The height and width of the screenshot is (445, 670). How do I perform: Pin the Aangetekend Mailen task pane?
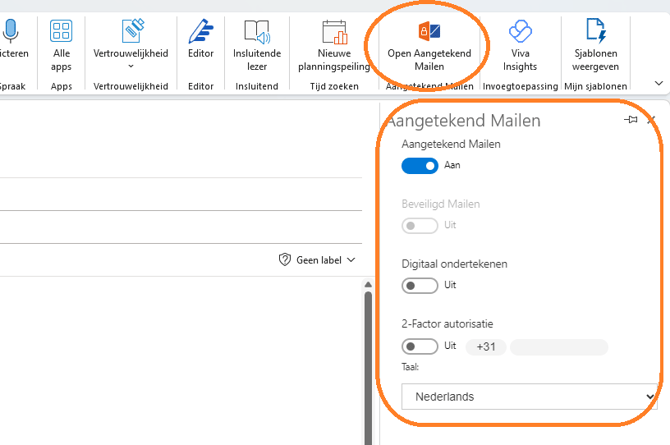pos(631,120)
